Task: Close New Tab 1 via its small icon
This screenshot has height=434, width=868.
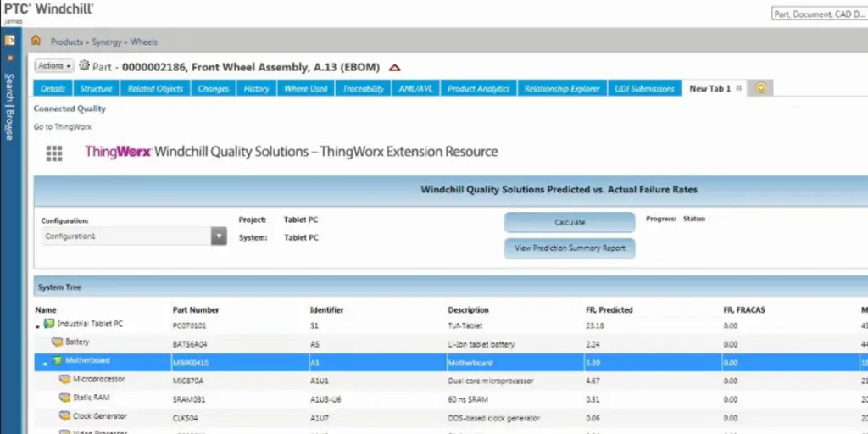Action: pos(738,88)
